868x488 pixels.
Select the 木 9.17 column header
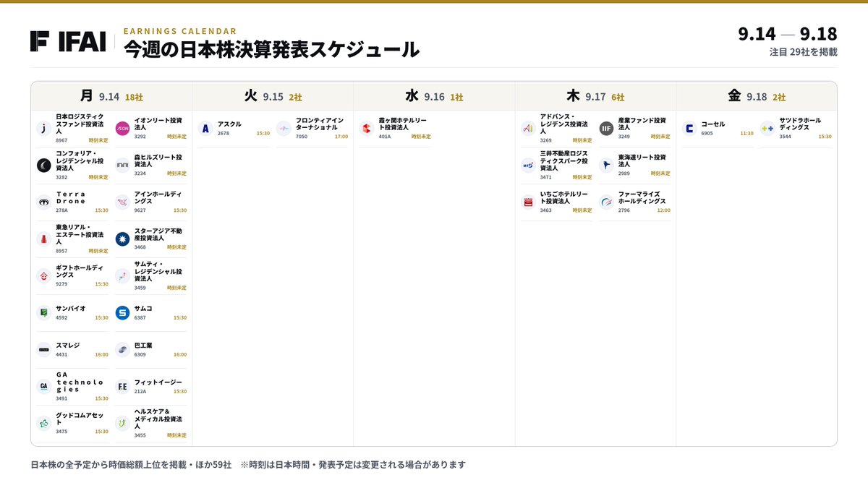(595, 96)
